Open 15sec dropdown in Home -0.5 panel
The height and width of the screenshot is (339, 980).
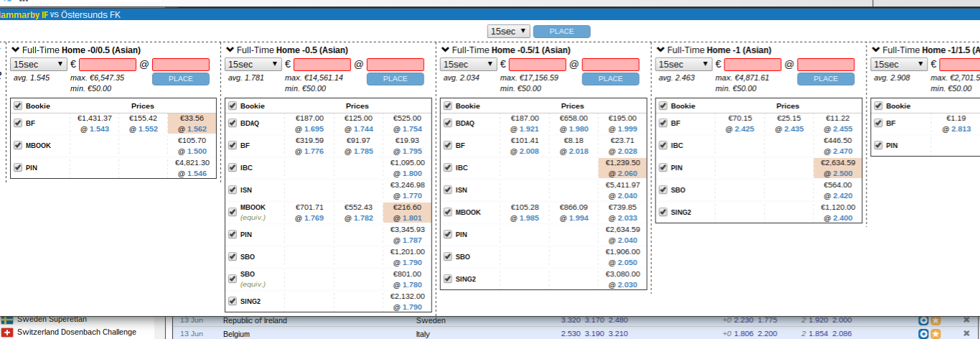pos(253,64)
